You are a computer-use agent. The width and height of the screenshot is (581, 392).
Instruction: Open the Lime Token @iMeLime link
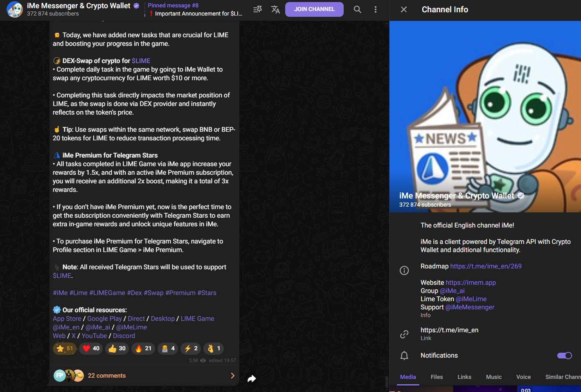point(471,299)
